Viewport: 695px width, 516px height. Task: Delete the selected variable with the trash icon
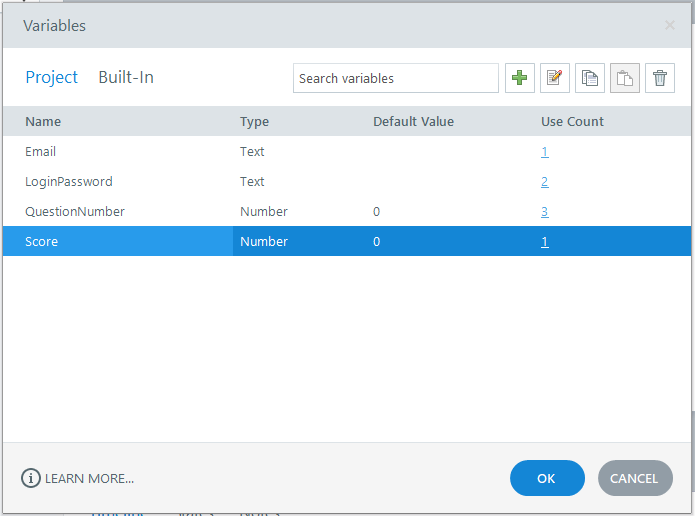659,78
